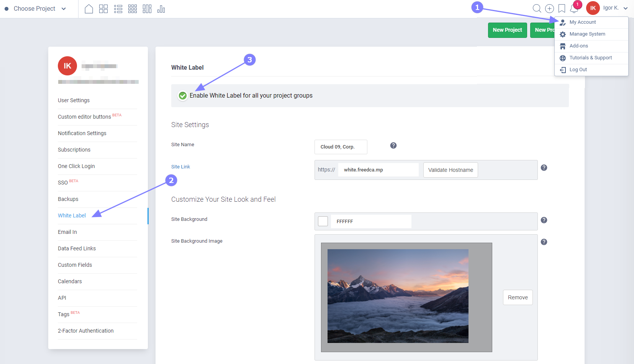Open the bar chart reports icon

pyautogui.click(x=161, y=9)
